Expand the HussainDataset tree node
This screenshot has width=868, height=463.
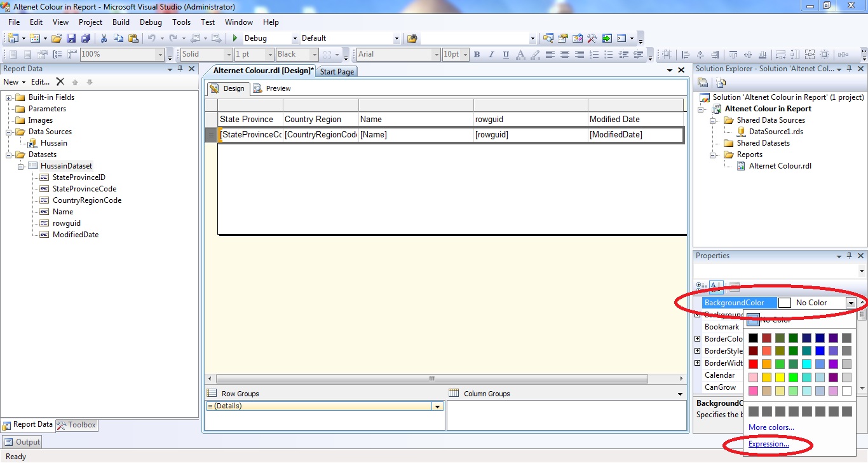(22, 166)
